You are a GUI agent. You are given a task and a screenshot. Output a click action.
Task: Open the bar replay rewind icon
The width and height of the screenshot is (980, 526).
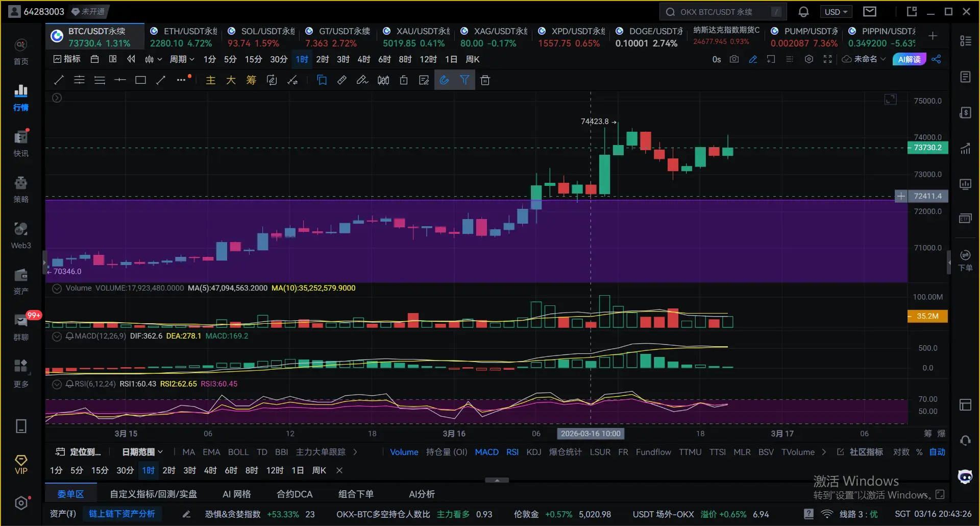(x=131, y=59)
